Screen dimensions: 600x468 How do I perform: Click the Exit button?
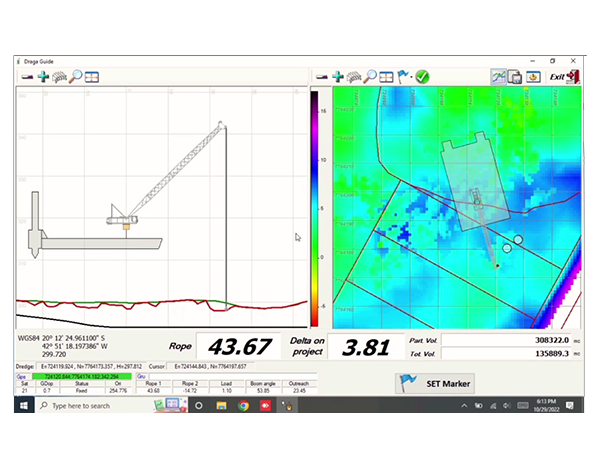coord(565,77)
